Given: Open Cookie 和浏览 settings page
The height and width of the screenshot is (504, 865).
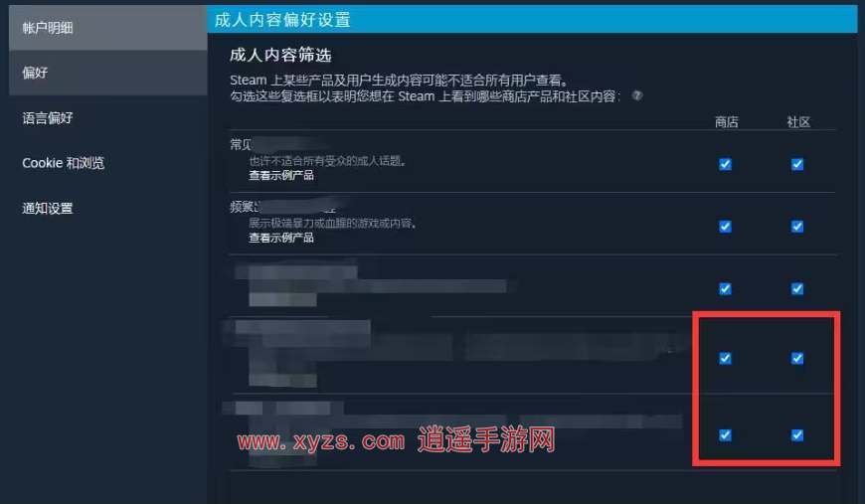Looking at the screenshot, I should tap(63, 163).
